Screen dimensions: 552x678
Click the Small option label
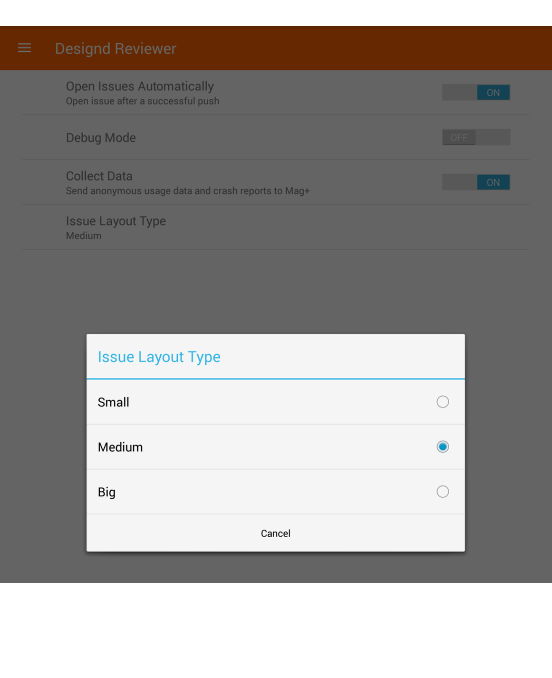pyautogui.click(x=113, y=402)
